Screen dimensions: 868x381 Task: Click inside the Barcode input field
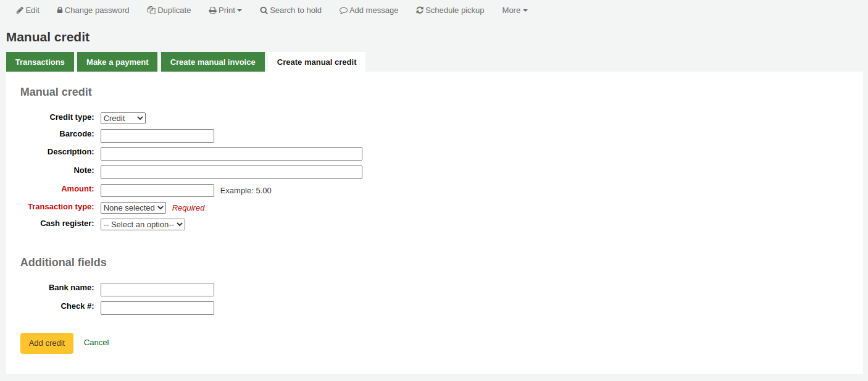[157, 135]
